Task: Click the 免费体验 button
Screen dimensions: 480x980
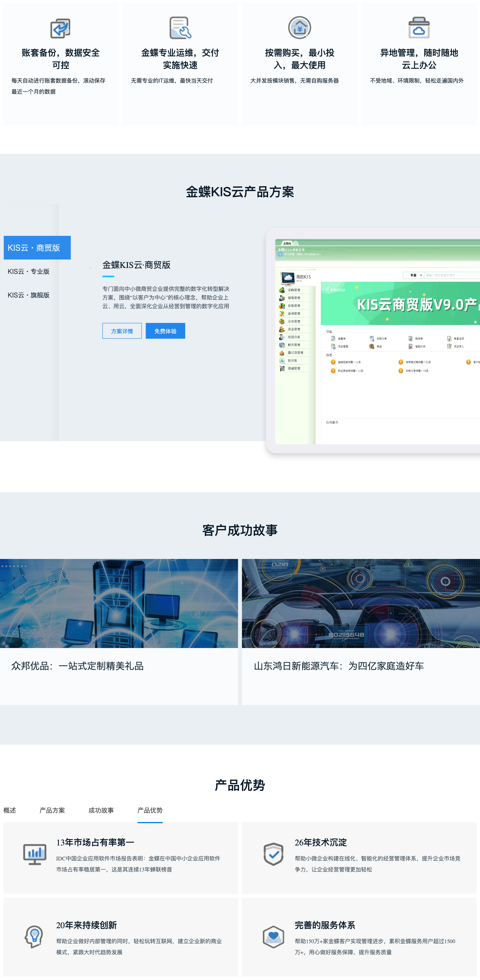Action: click(165, 331)
